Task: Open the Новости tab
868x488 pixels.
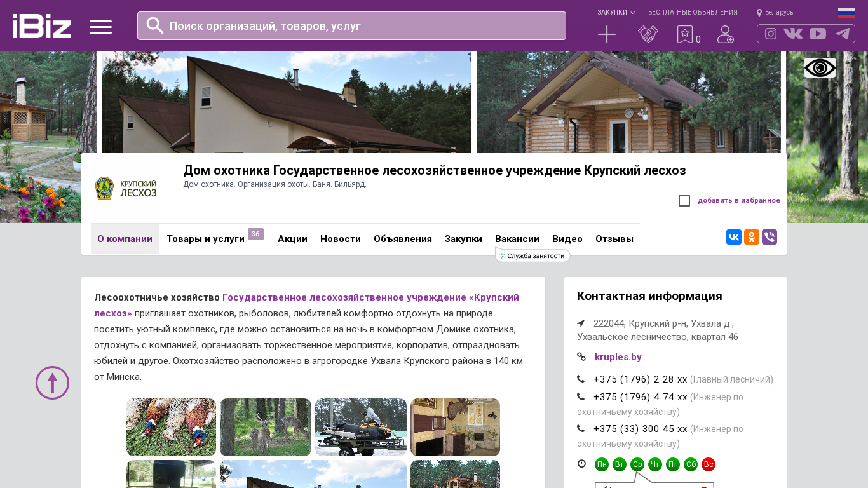Action: [341, 239]
